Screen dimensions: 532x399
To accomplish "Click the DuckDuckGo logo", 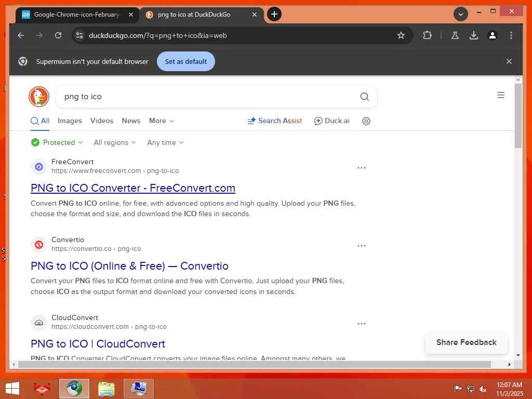I will click(39, 97).
